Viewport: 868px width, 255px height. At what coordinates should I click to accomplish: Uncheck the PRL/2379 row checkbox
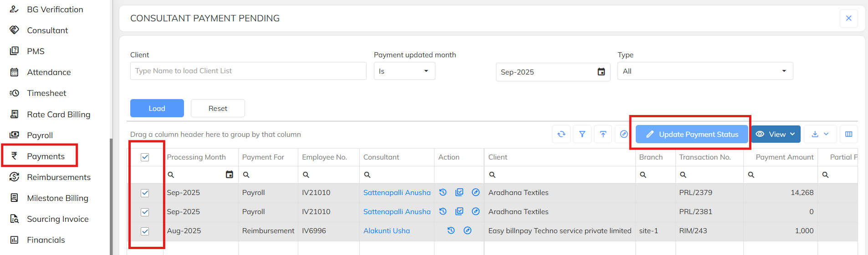(x=145, y=193)
